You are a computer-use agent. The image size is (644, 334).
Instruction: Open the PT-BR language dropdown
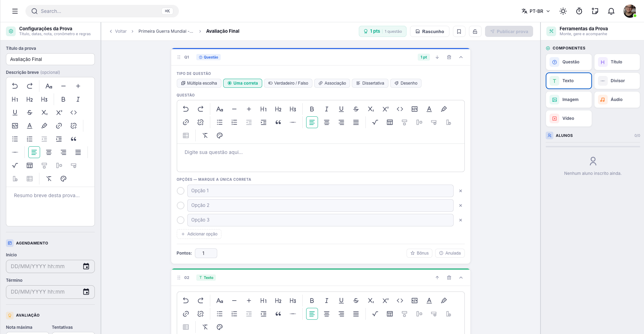tap(536, 11)
